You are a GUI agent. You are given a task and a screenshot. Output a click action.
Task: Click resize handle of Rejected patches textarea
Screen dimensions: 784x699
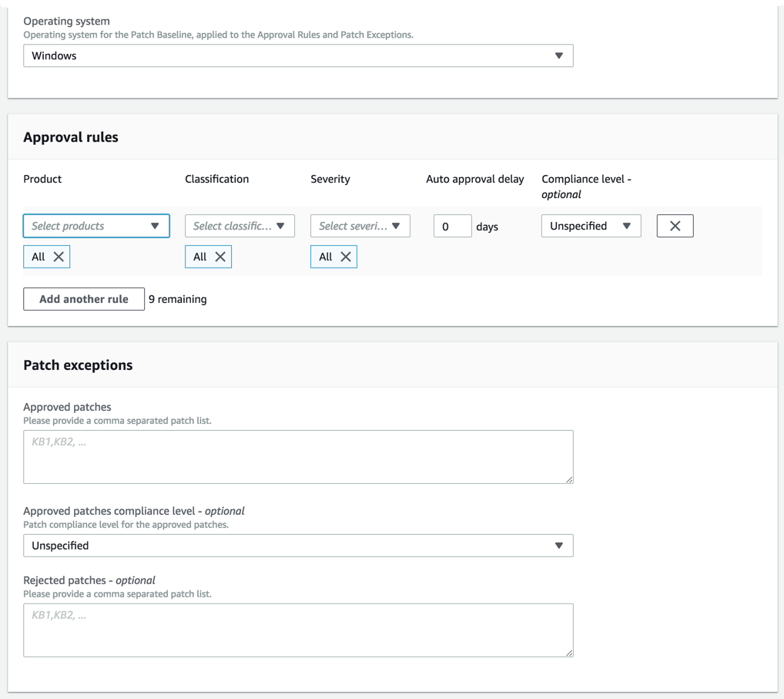tap(569, 653)
